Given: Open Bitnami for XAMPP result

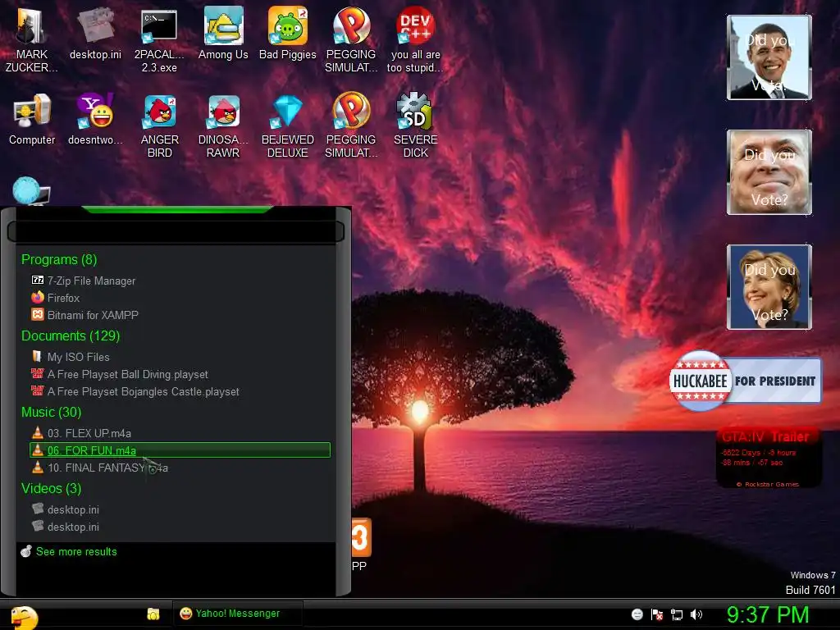Looking at the screenshot, I should pyautogui.click(x=180, y=315).
